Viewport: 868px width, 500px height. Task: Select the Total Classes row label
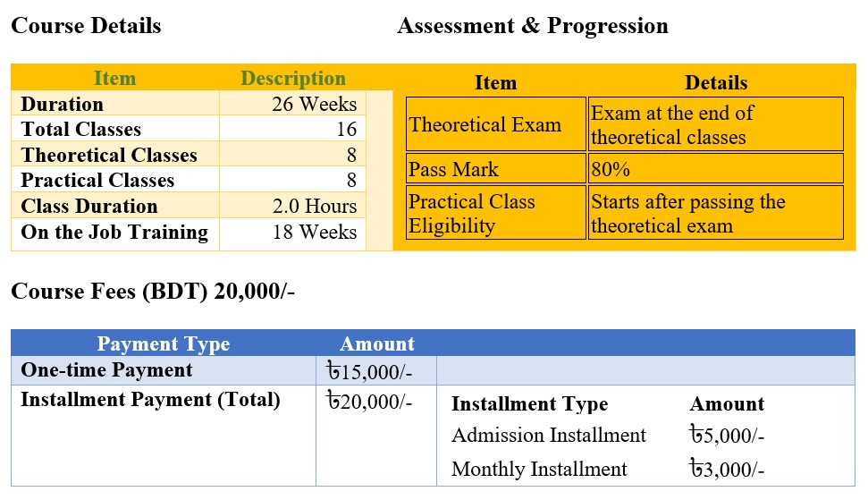pyautogui.click(x=81, y=130)
